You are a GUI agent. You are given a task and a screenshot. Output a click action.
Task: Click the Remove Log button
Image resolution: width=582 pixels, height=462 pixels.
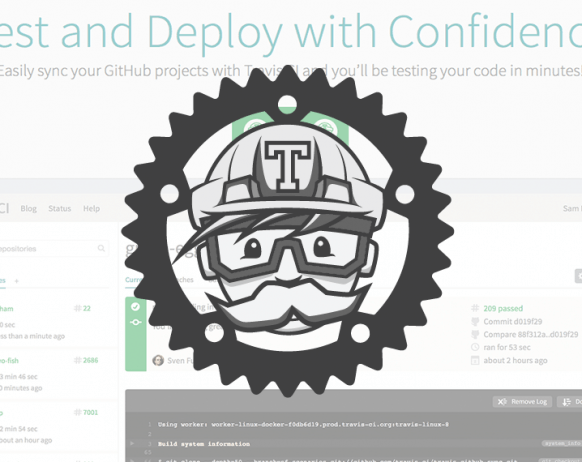point(522,402)
